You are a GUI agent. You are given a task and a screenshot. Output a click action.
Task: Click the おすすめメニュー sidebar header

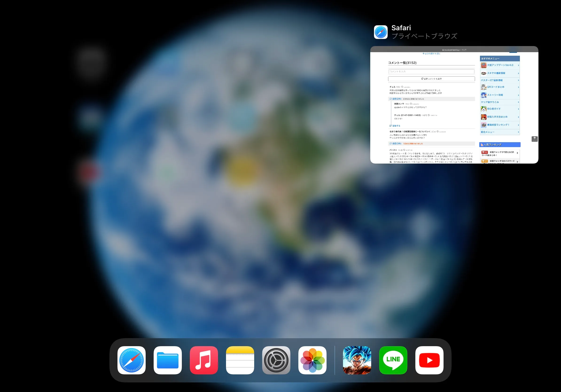[500, 59]
